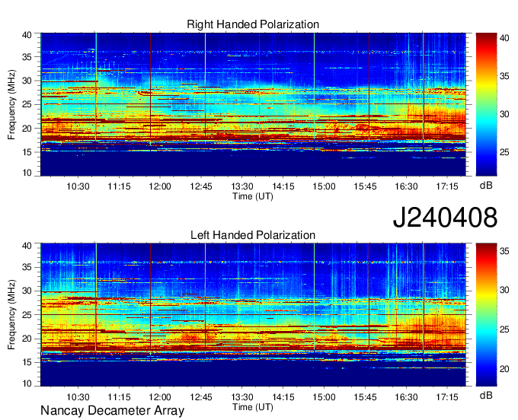Click the 'Time (UT)' label under bottom plot
The height and width of the screenshot is (420, 518).
(x=253, y=407)
